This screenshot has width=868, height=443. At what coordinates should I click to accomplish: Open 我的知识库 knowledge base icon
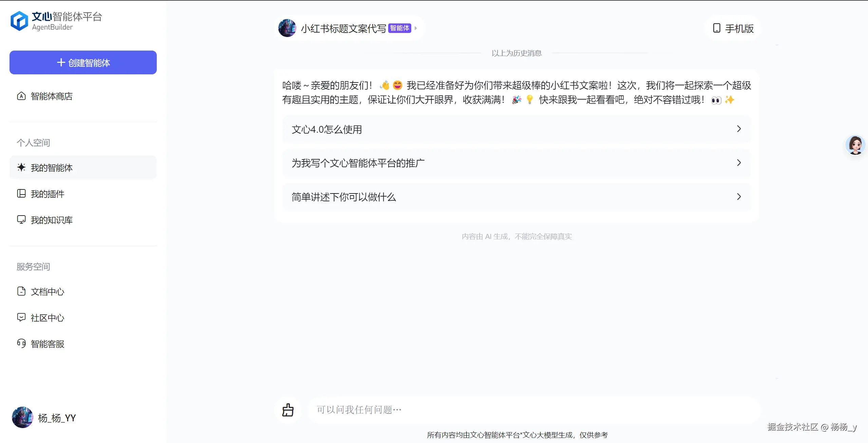[x=21, y=220]
